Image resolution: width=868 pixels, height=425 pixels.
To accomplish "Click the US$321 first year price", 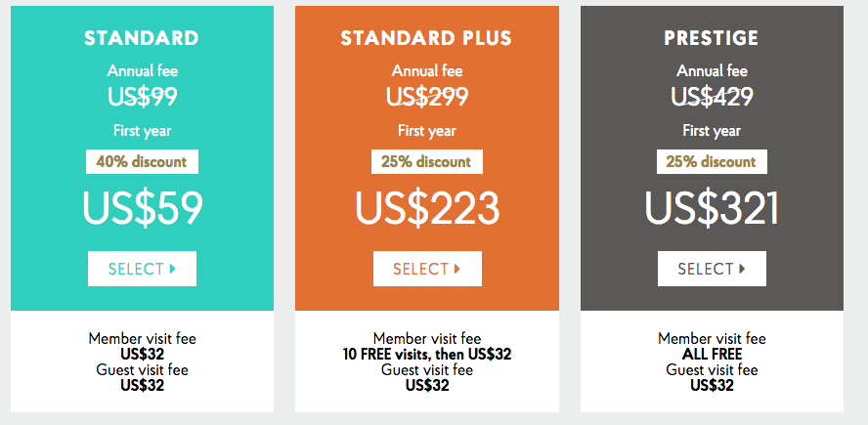I will pyautogui.click(x=712, y=208).
